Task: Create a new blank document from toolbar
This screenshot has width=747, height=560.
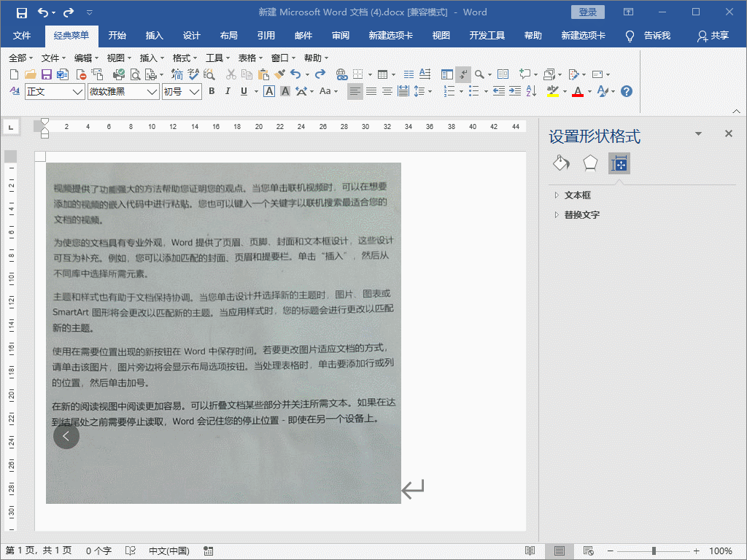Action: [14, 74]
